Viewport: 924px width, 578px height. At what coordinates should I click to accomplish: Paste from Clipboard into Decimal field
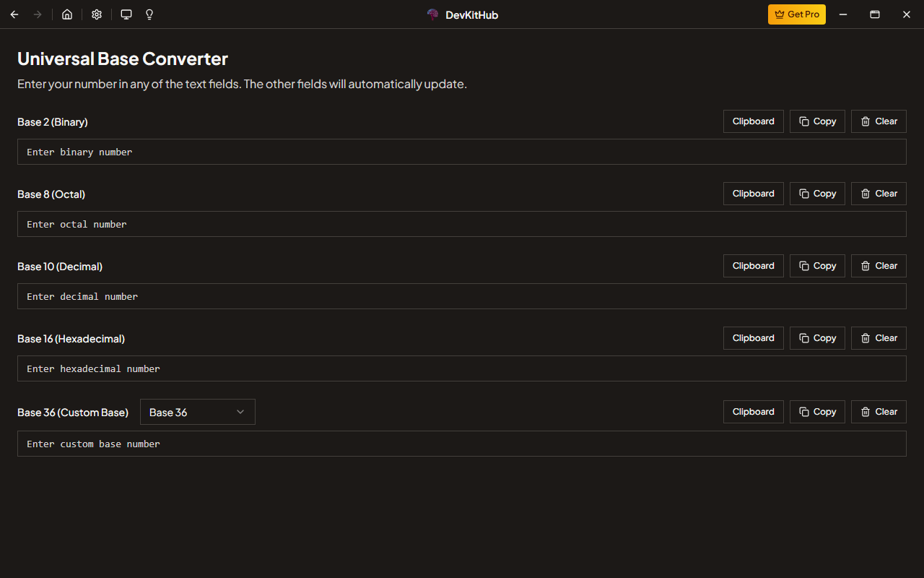coord(754,266)
